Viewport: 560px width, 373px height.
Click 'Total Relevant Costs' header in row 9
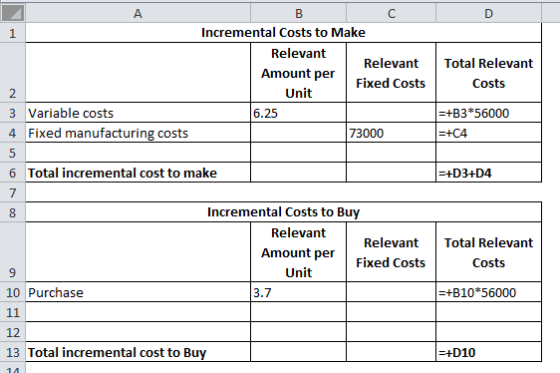(x=489, y=252)
